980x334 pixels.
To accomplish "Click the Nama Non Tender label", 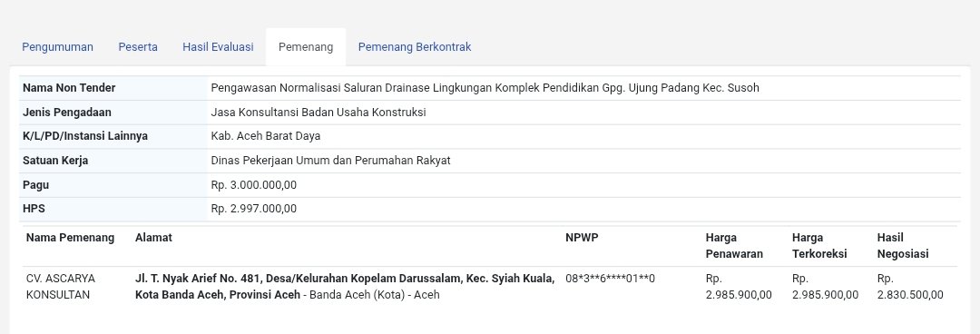I will (69, 88).
